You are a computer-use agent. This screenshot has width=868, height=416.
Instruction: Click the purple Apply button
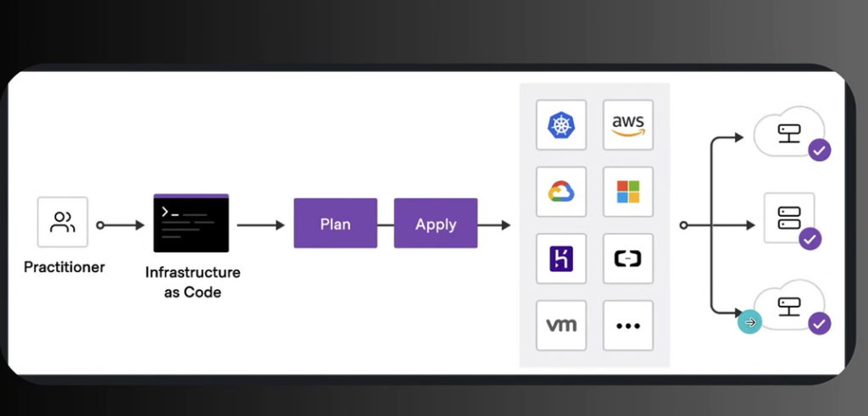(x=436, y=223)
